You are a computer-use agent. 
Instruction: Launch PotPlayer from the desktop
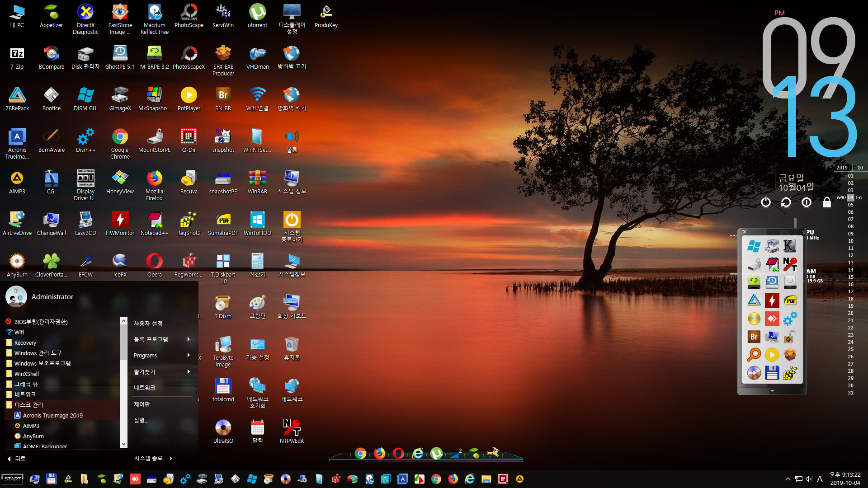(x=189, y=99)
